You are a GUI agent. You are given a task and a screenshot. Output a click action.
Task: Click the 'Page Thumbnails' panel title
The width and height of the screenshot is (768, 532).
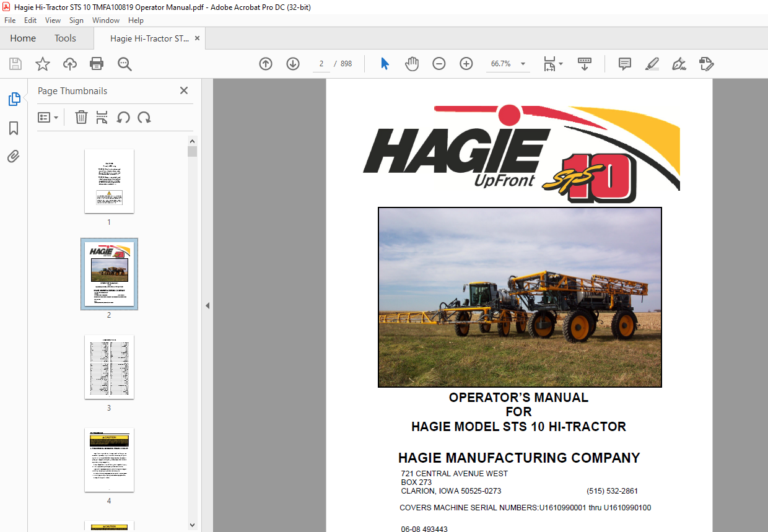pyautogui.click(x=72, y=91)
